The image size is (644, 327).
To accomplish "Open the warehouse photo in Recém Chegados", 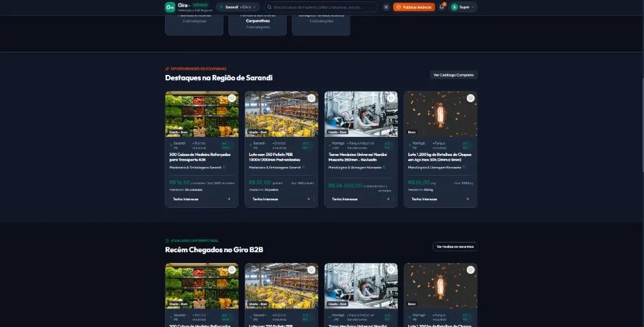I will [x=281, y=286].
